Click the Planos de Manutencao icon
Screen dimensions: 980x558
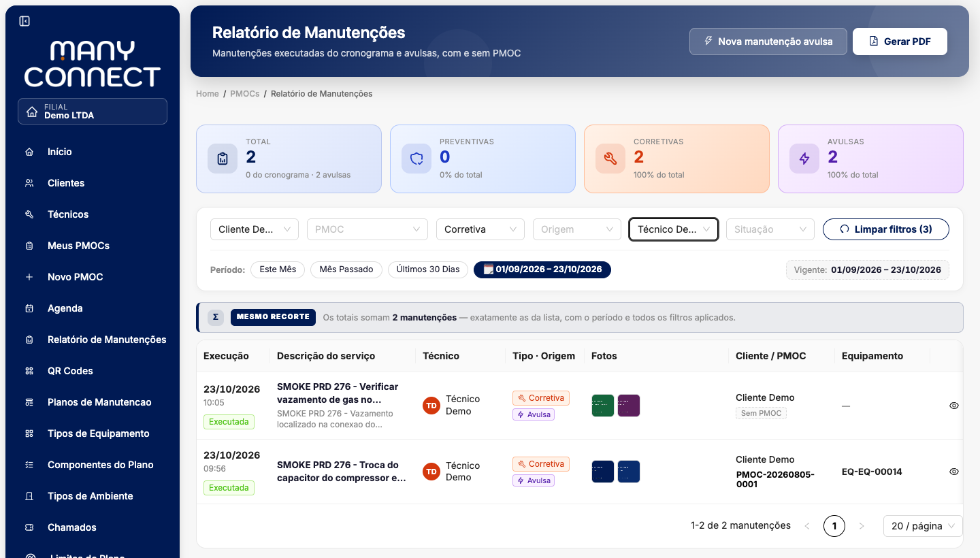[29, 402]
